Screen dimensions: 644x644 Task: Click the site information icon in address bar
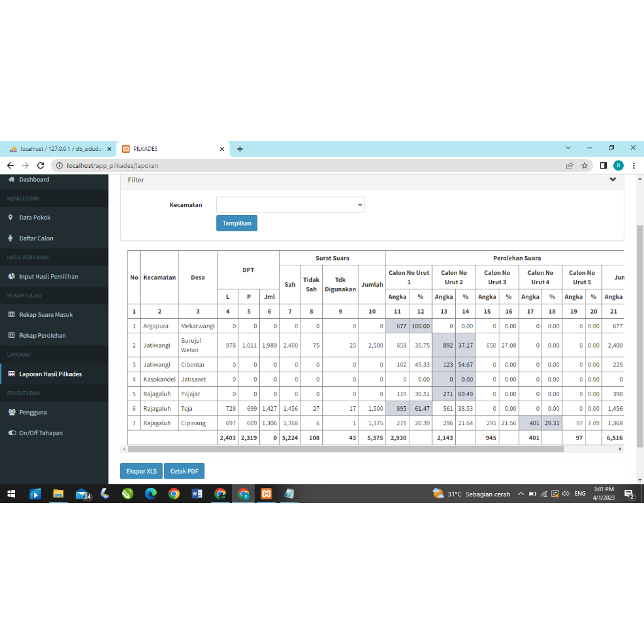pyautogui.click(x=59, y=165)
